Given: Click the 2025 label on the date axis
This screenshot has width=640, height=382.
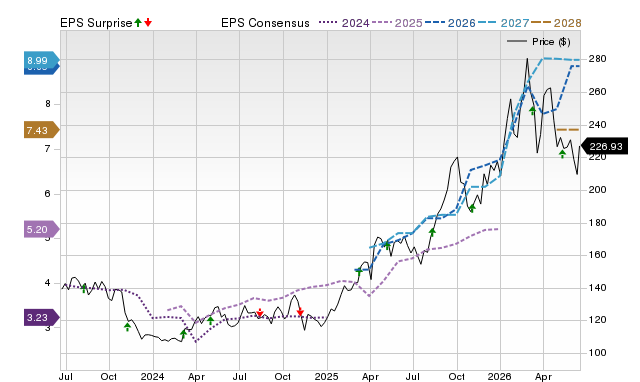Looking at the screenshot, I should [326, 376].
